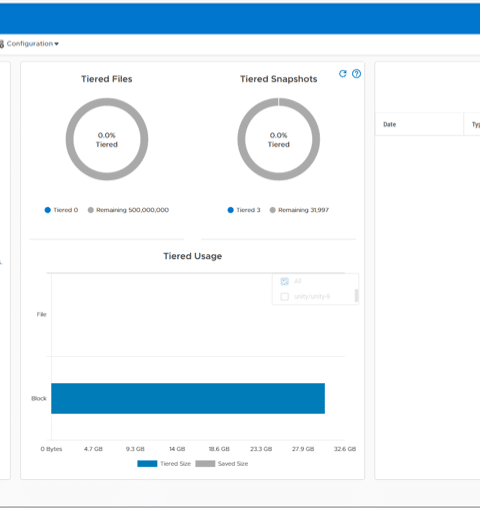
Task: Click the Configuration gear icon
Action: pos(2,44)
